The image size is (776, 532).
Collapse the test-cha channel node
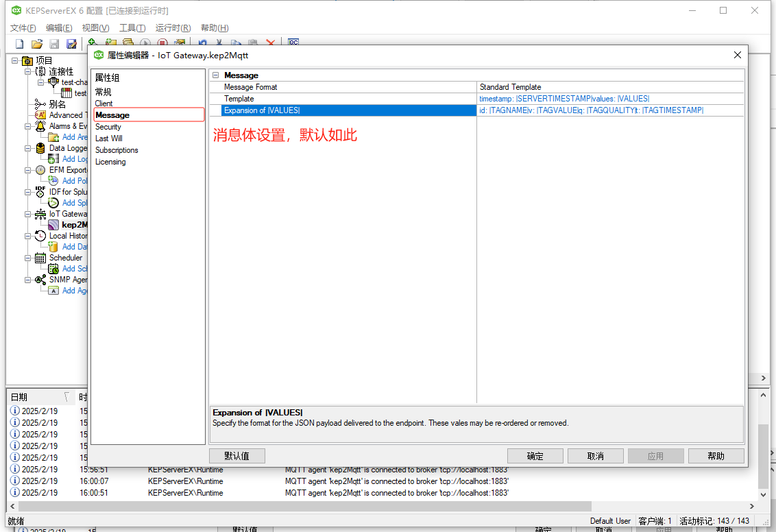(x=40, y=82)
